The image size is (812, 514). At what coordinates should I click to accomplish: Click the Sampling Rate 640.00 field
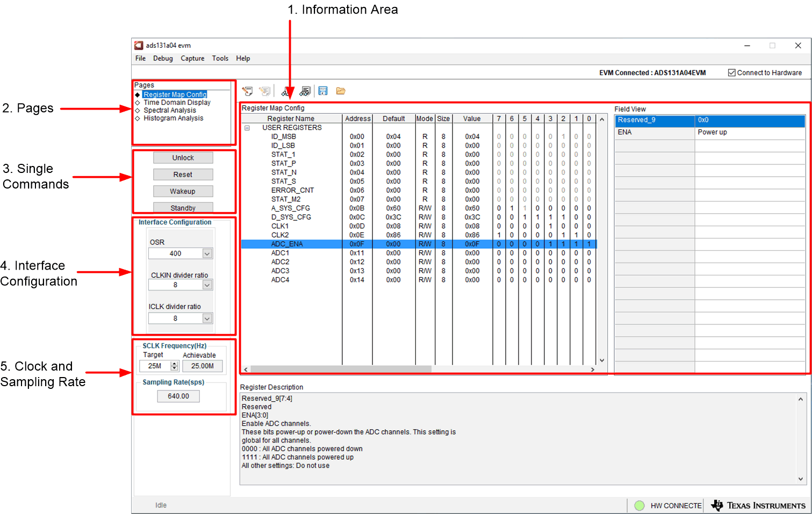tap(178, 396)
